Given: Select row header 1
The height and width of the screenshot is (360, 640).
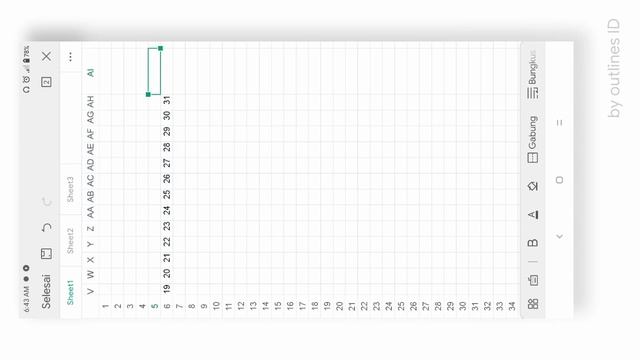Looking at the screenshot, I should (x=105, y=307).
